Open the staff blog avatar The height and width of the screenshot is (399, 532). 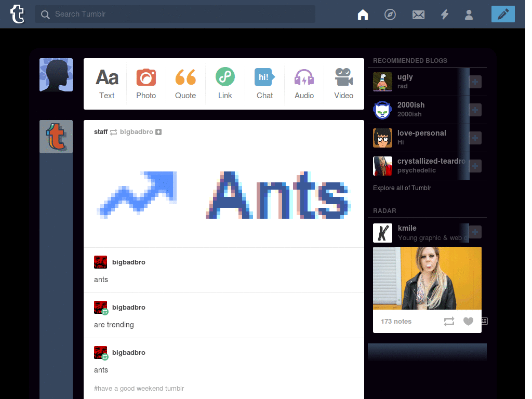56,137
